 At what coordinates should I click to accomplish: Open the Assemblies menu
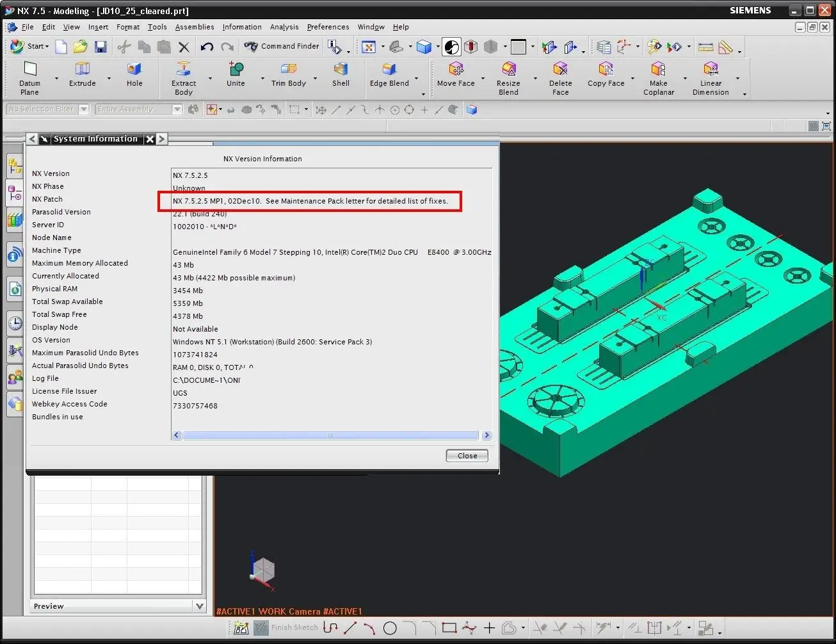point(195,27)
